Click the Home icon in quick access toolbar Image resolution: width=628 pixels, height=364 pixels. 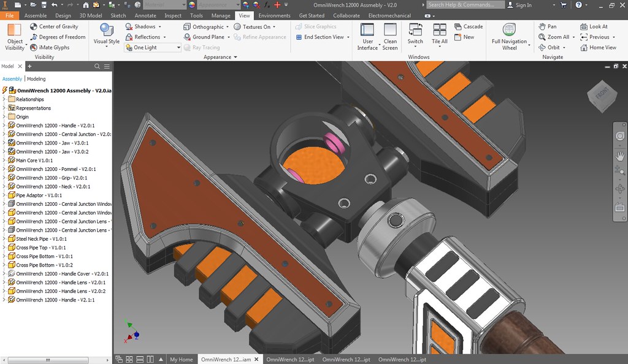pos(86,5)
